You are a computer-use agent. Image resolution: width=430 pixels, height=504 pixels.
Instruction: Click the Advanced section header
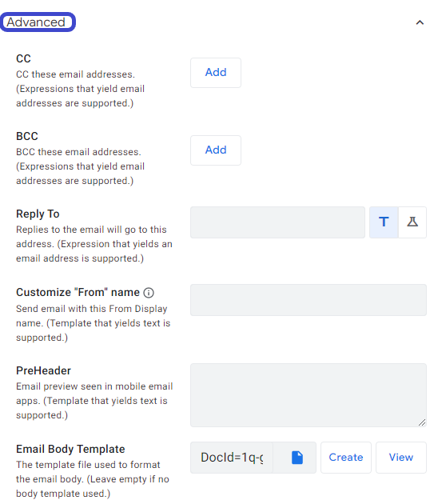tap(36, 22)
